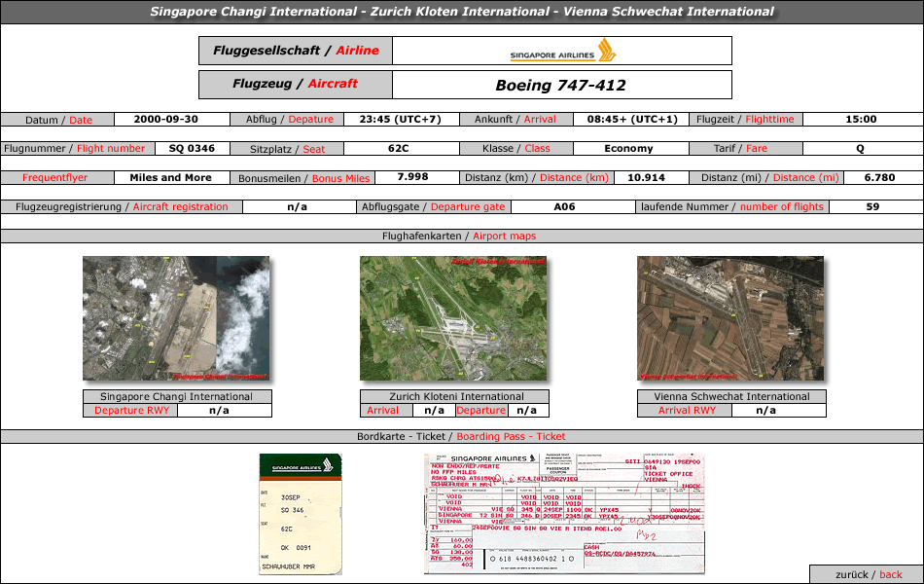Viewport: 924px width, 584px height.
Task: Click the distance value 6.780 miles
Action: point(879,177)
